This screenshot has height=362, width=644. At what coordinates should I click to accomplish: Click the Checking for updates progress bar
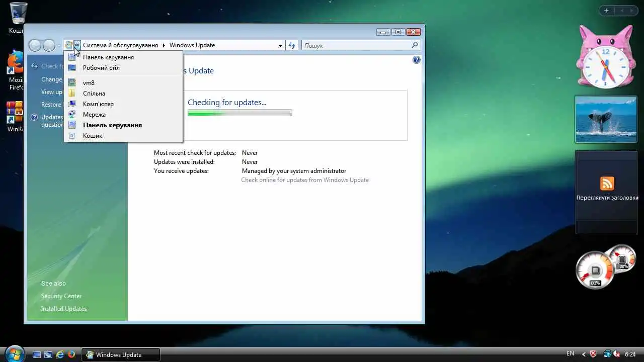pyautogui.click(x=239, y=113)
